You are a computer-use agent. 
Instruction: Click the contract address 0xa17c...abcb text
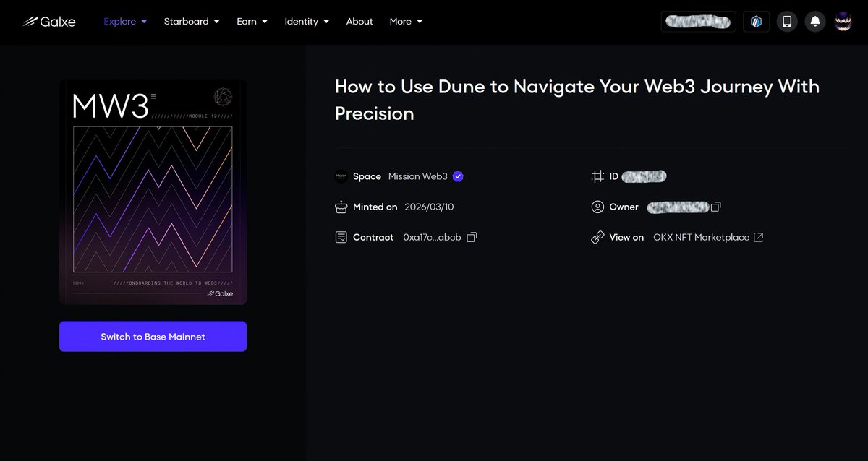pyautogui.click(x=432, y=237)
